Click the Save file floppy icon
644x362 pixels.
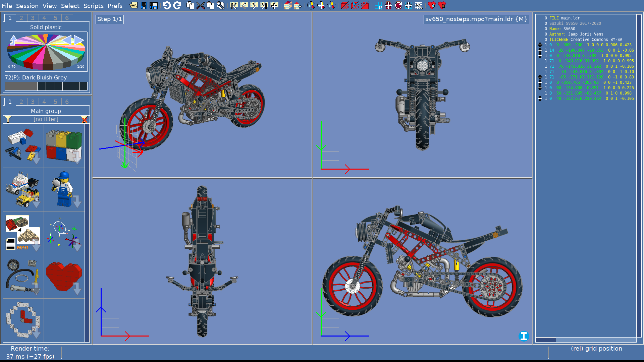(144, 5)
